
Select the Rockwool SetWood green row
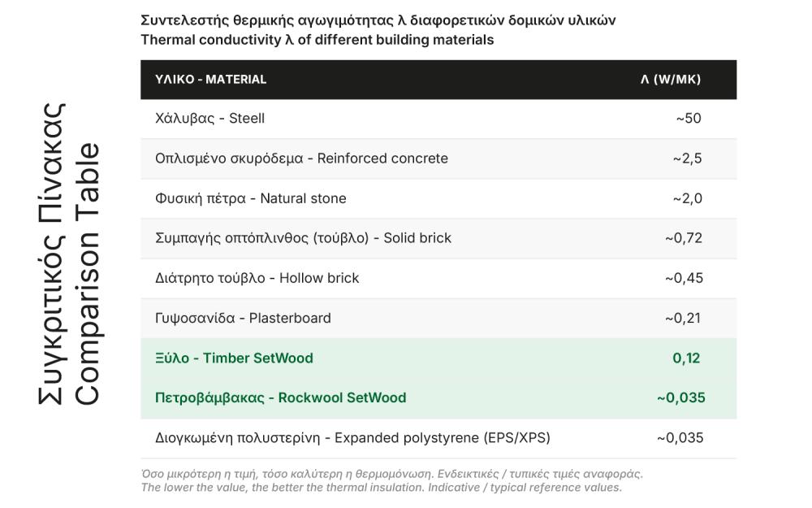[x=438, y=398]
